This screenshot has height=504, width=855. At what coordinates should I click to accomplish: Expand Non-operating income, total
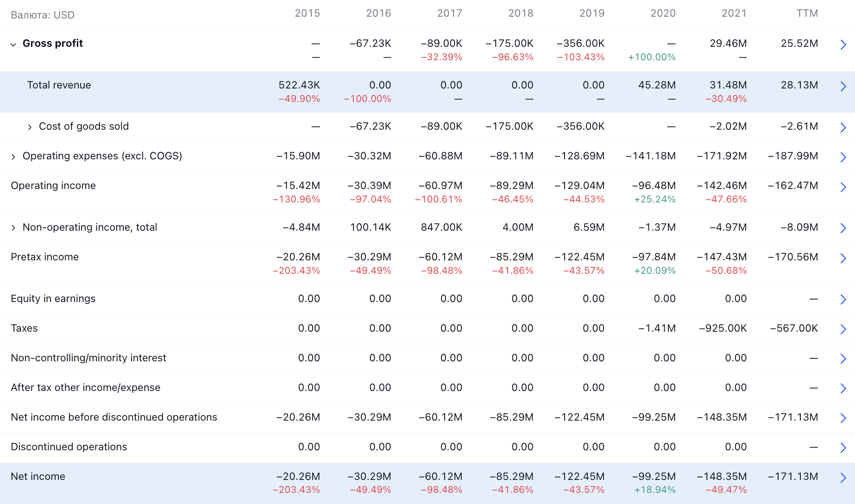(13, 228)
